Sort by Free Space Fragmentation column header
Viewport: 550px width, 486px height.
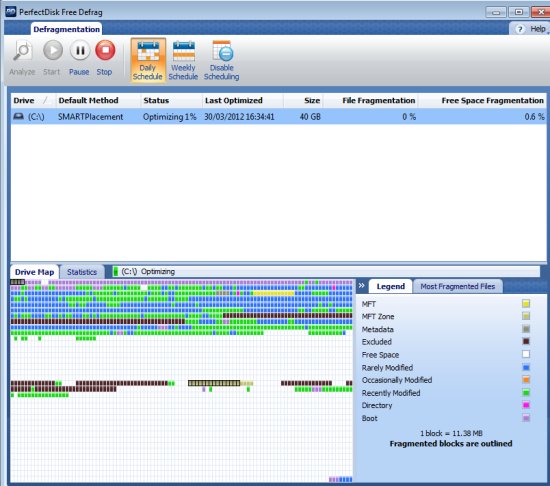(x=482, y=101)
